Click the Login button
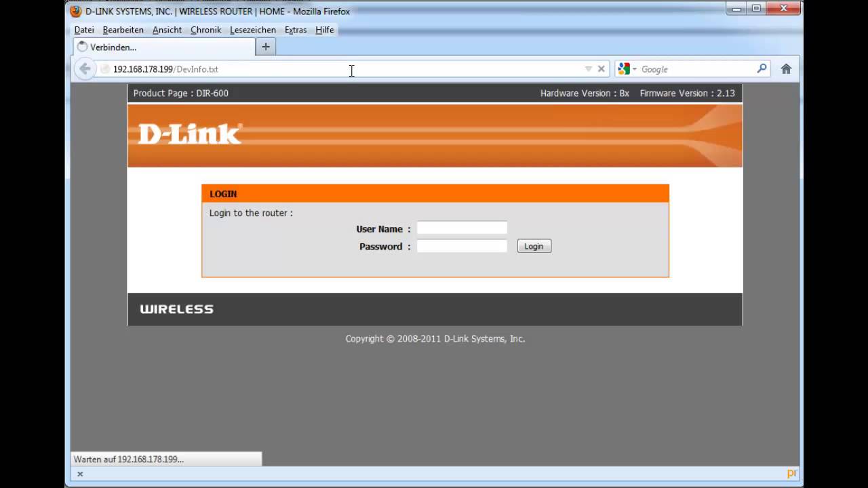868x488 pixels. tap(534, 246)
